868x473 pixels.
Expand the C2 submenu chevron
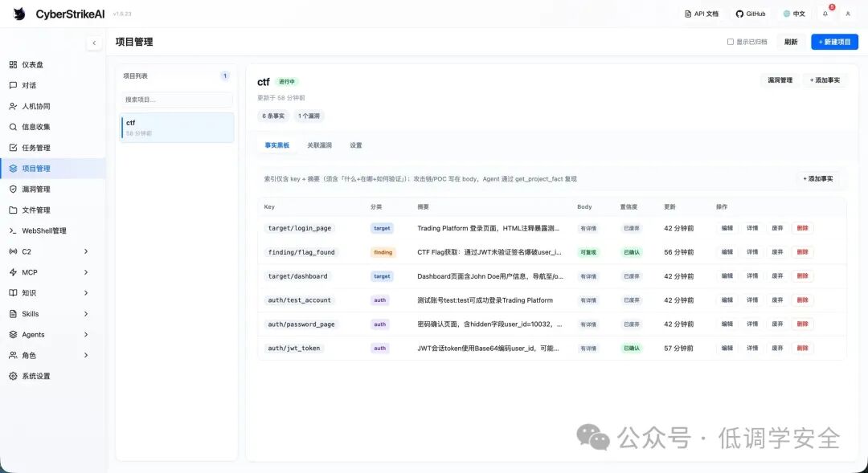tap(86, 251)
